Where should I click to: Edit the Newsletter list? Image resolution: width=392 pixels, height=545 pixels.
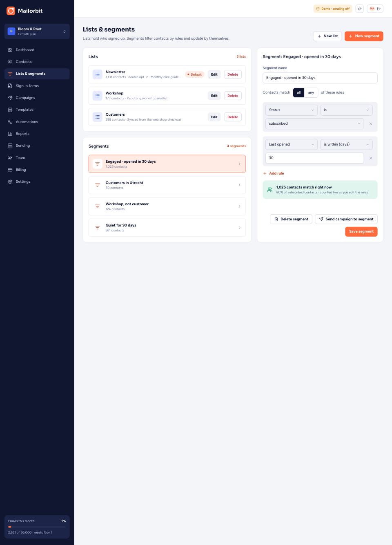(214, 74)
